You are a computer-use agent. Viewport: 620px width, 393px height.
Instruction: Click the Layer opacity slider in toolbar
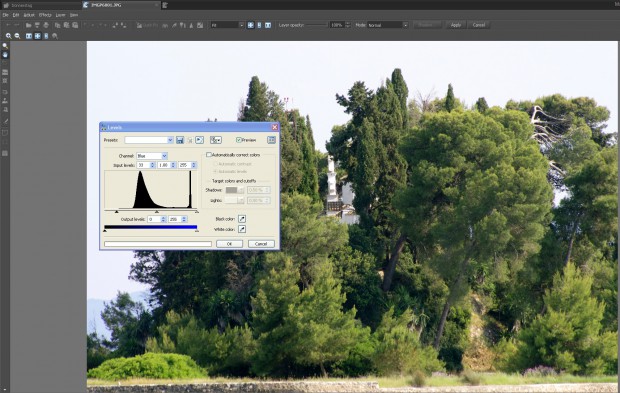(x=317, y=25)
